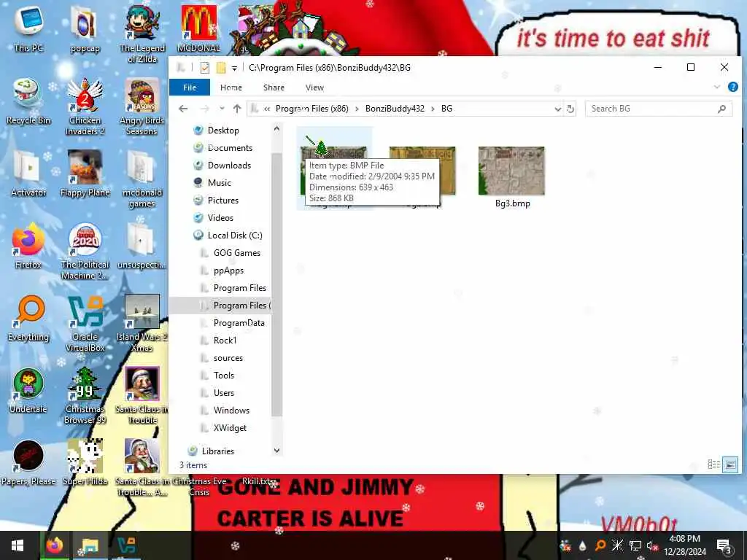Image resolution: width=747 pixels, height=560 pixels.
Task: Open the unsuspecti... desktop file
Action: (x=142, y=246)
